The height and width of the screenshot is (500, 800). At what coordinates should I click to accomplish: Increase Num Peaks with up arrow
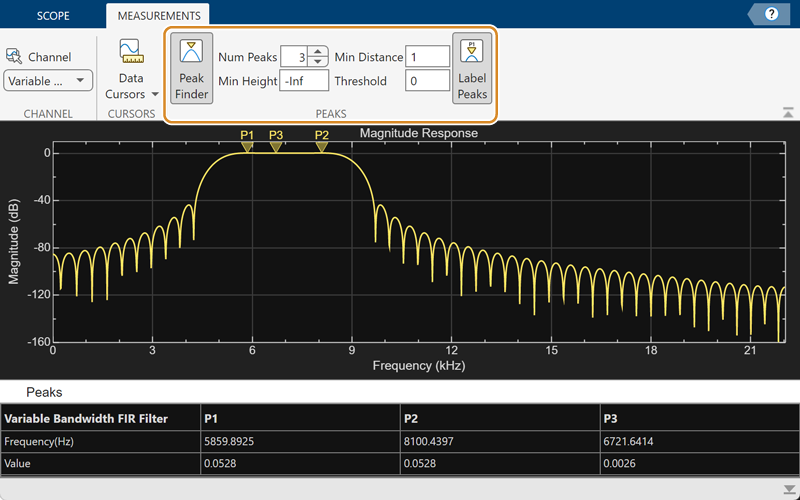(318, 51)
